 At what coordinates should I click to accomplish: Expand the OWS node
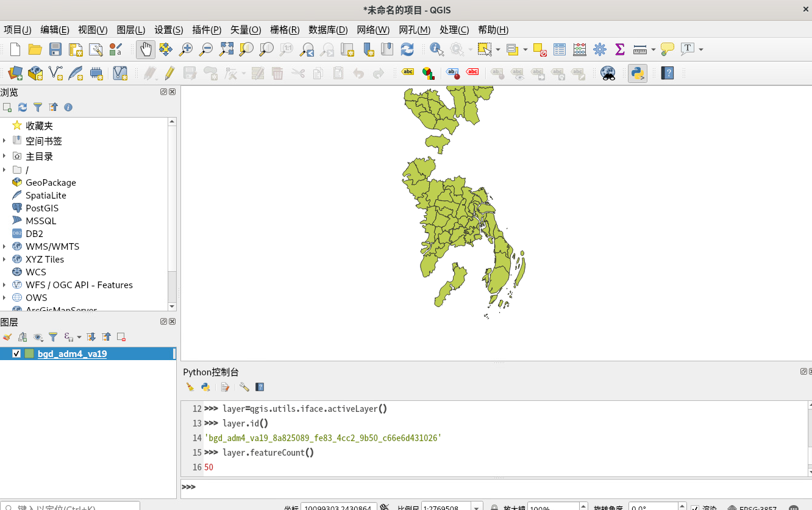point(4,298)
